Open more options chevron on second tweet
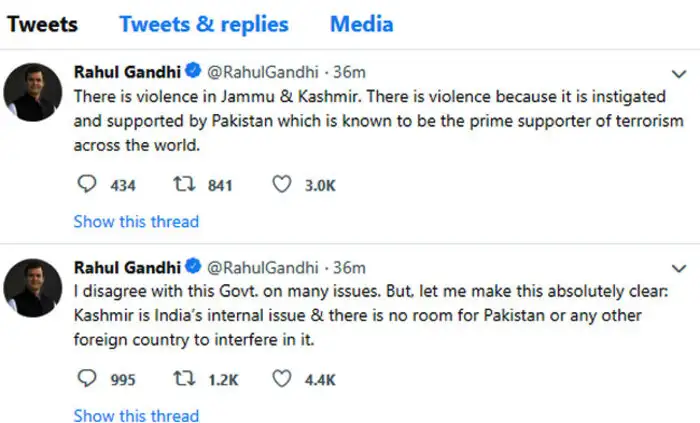The height and width of the screenshot is (423, 700). tap(681, 268)
